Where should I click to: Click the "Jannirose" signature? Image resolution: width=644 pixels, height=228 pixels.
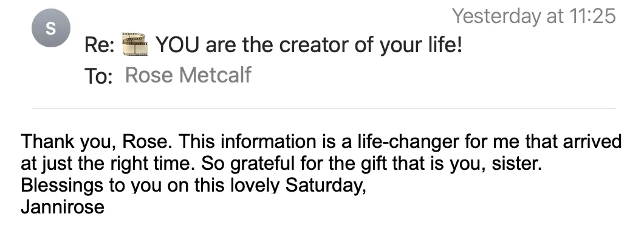(x=63, y=207)
